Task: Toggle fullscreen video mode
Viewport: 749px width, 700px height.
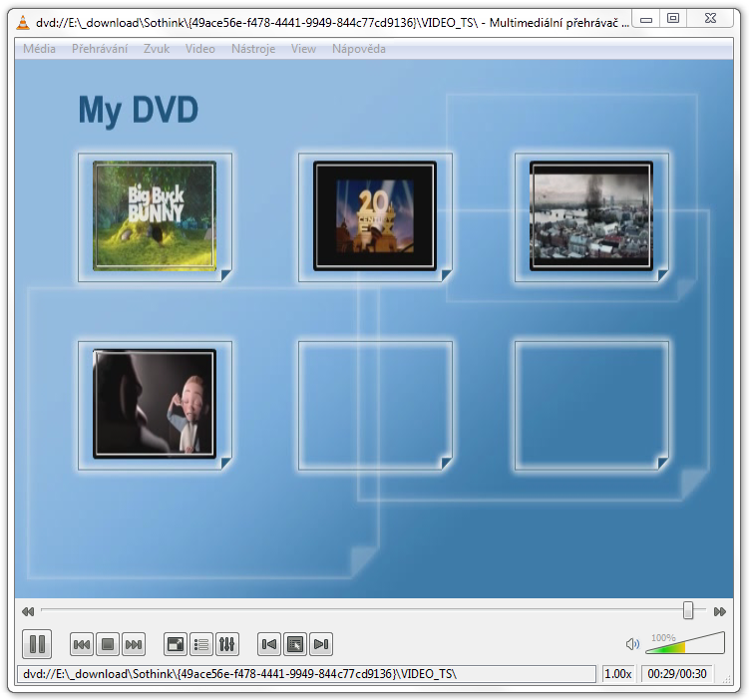Action: (x=176, y=644)
